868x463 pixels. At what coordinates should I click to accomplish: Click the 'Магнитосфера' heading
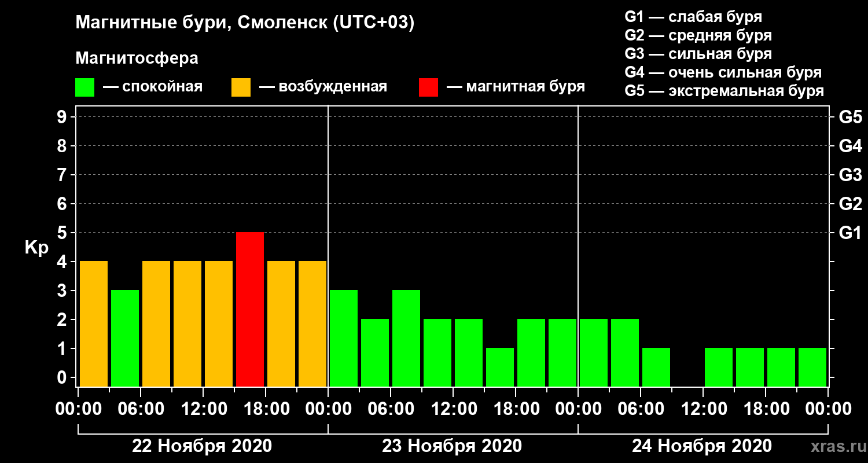137,58
